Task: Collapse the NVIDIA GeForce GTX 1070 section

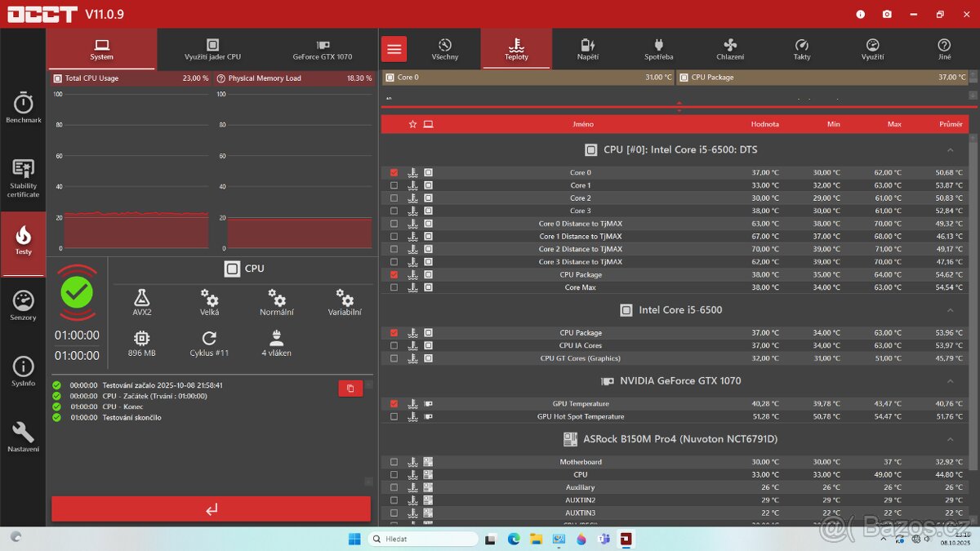Action: (950, 380)
